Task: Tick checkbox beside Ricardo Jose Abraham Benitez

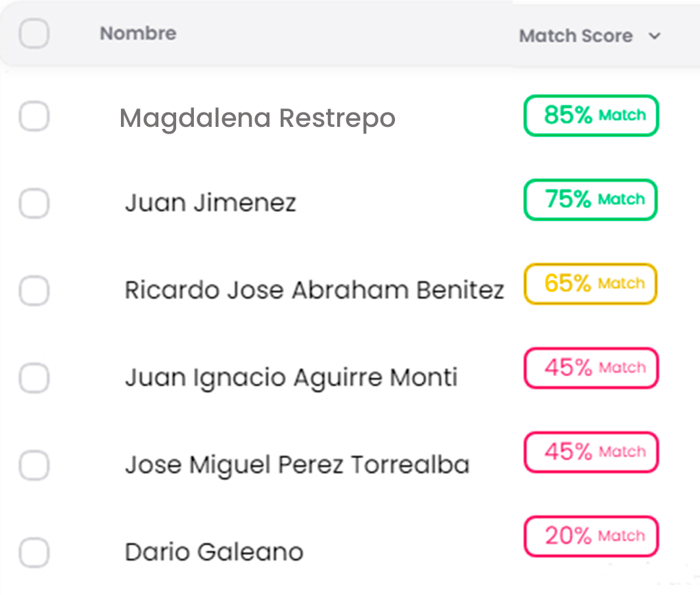Action: coord(34,290)
